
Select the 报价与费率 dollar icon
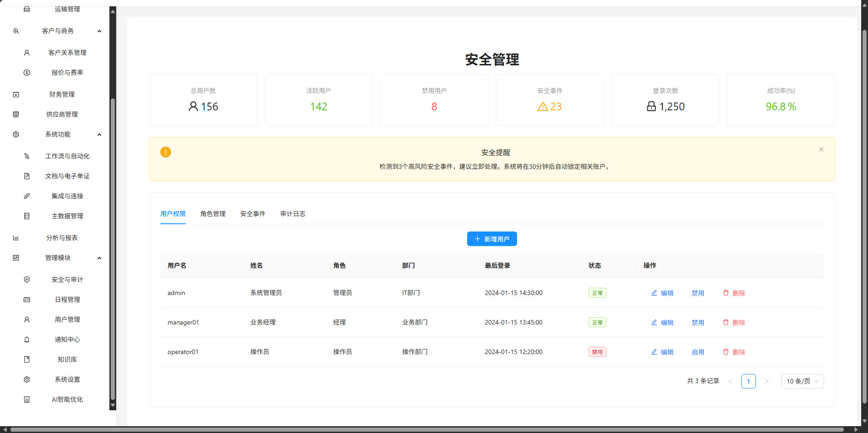[x=27, y=72]
